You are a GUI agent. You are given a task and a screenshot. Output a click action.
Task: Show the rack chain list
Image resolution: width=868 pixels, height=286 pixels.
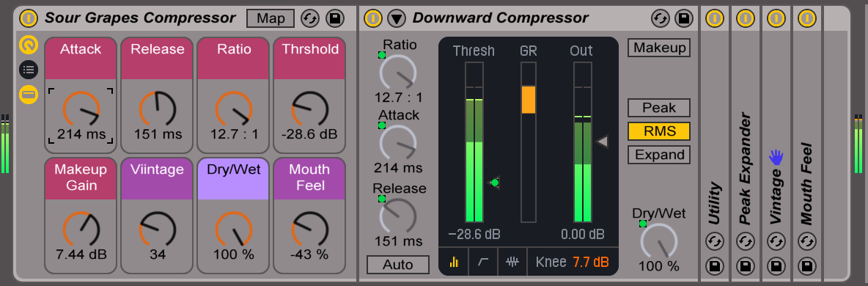click(29, 69)
